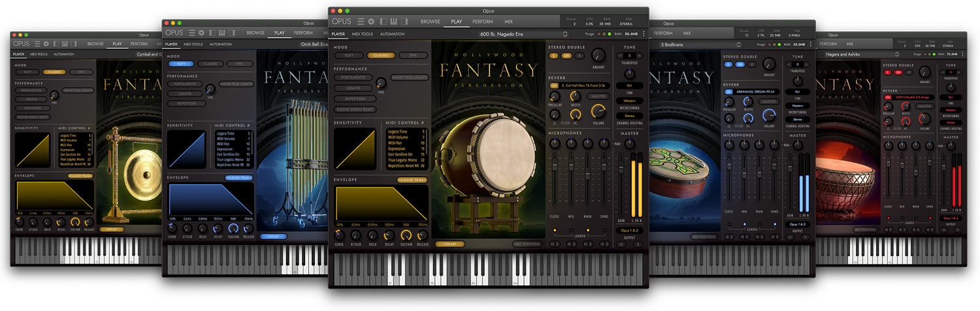Adjust envelope Attack knob in center window

(356, 235)
